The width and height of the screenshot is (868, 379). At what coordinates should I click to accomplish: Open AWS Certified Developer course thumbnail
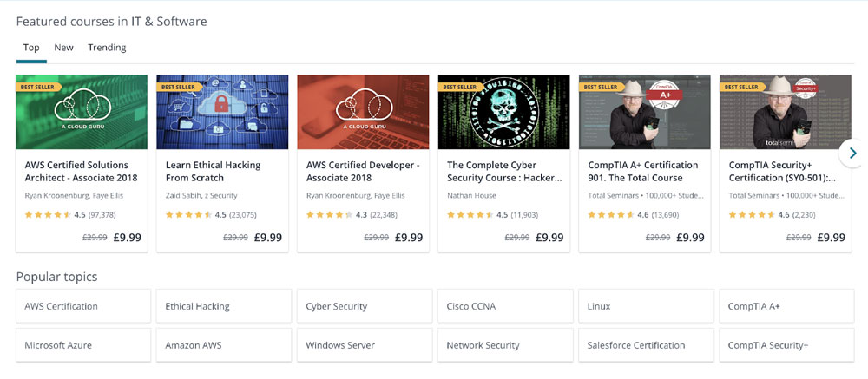pos(363,113)
